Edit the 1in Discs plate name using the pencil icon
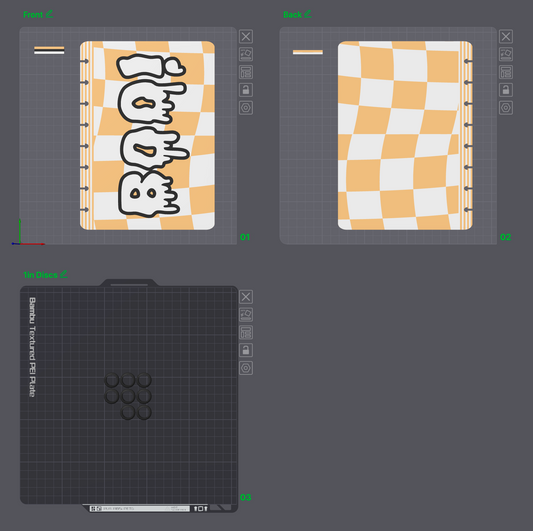The image size is (533, 531). 64,274
